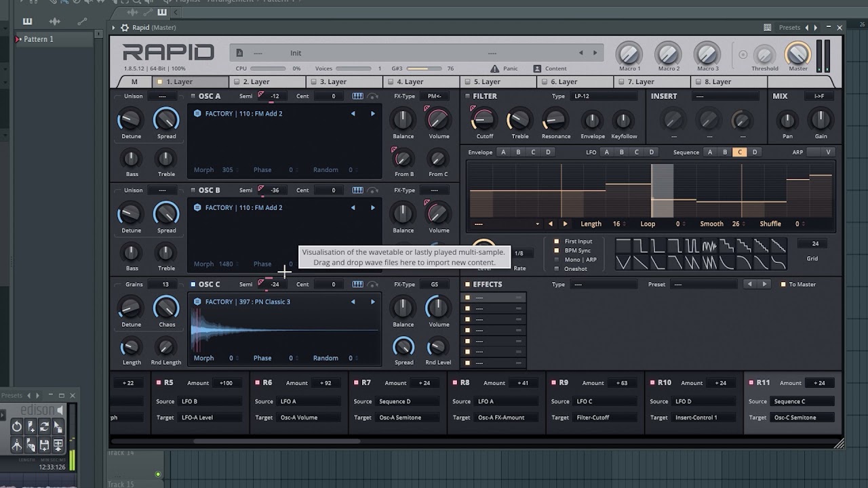Open the M master tab
Viewport: 868px width, 488px height.
[x=134, y=82]
